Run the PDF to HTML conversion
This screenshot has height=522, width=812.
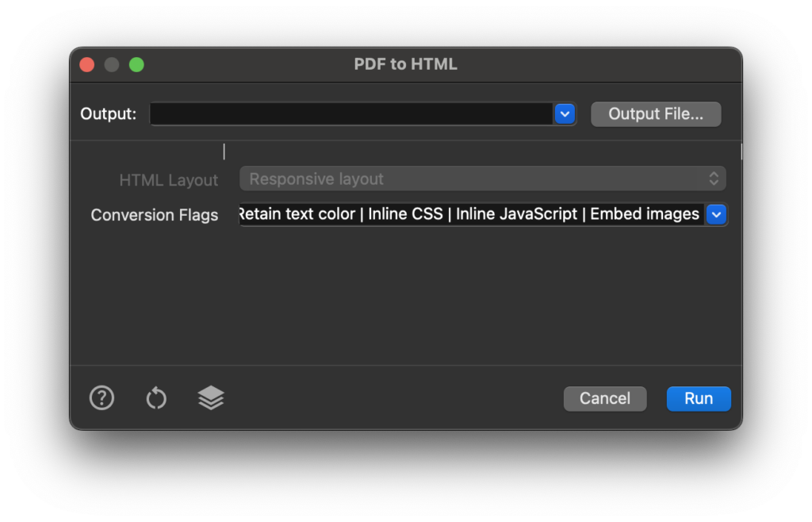pyautogui.click(x=699, y=399)
